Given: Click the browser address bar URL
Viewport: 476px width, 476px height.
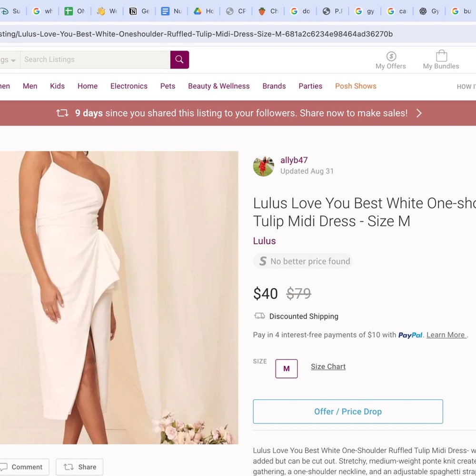Looking at the screenshot, I should 196,34.
